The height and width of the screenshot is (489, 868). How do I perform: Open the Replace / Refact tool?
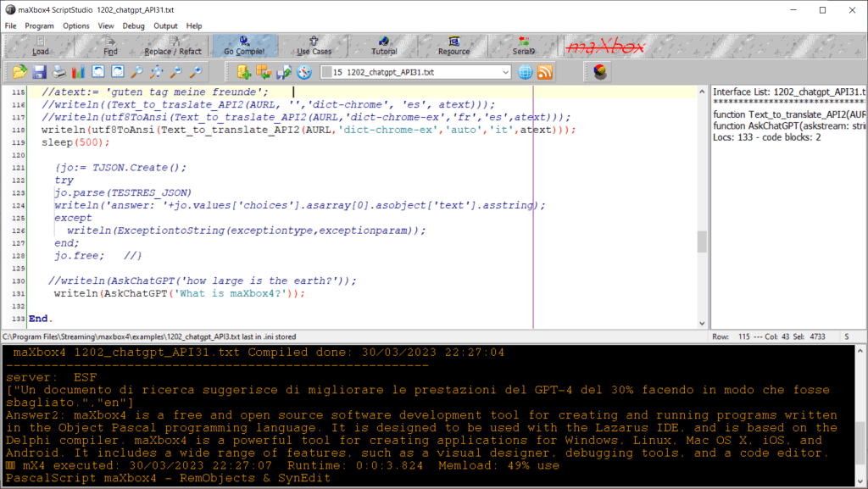[x=173, y=46]
